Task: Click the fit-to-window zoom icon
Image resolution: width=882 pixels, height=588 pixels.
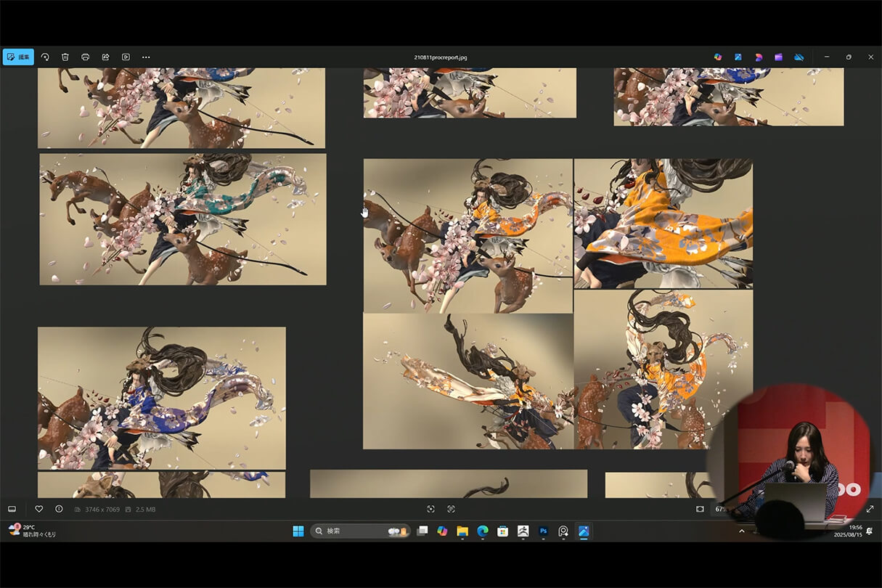Action: [700, 509]
